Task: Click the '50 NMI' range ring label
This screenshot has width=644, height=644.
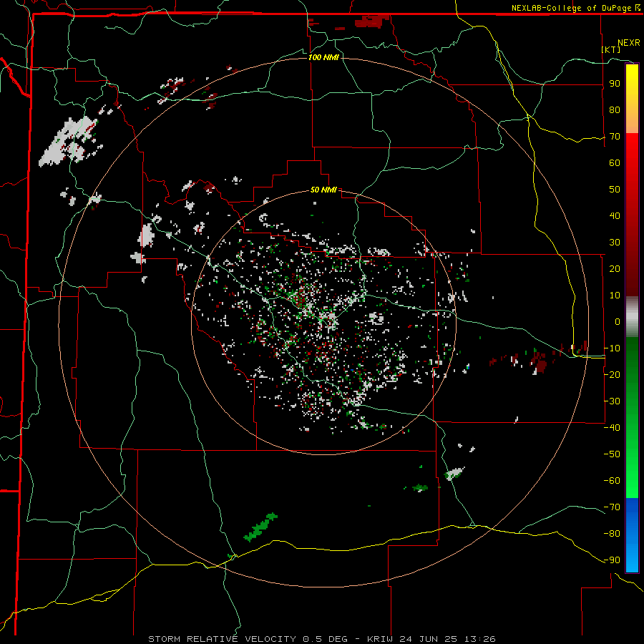Action: (323, 190)
